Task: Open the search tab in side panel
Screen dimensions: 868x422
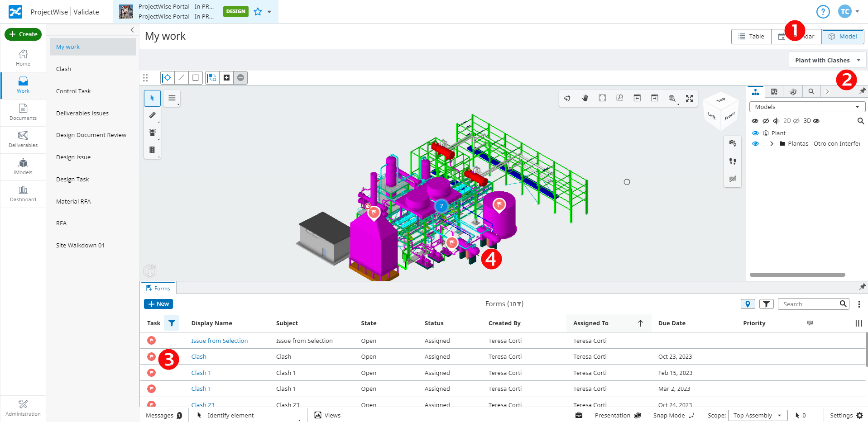Action: click(x=811, y=91)
